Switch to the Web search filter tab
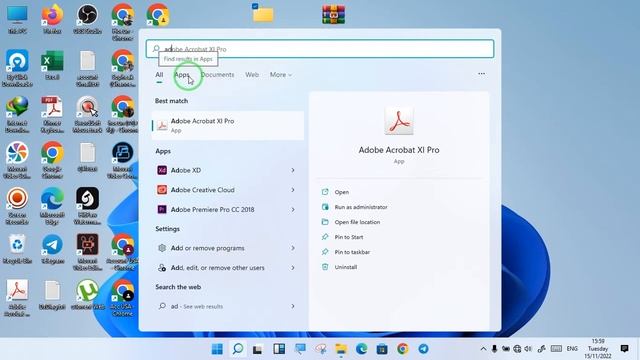This screenshot has height=360, width=640. [252, 75]
